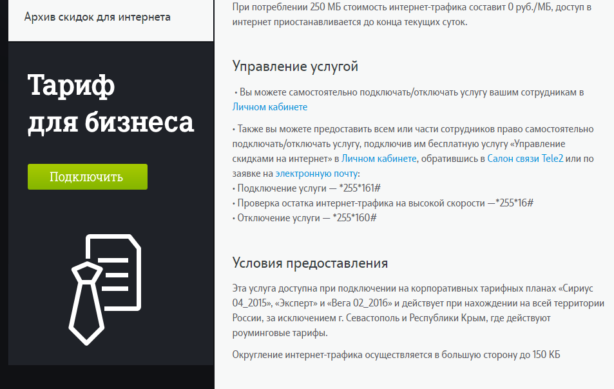Click the *255*16# traffic balance code

click(515, 203)
